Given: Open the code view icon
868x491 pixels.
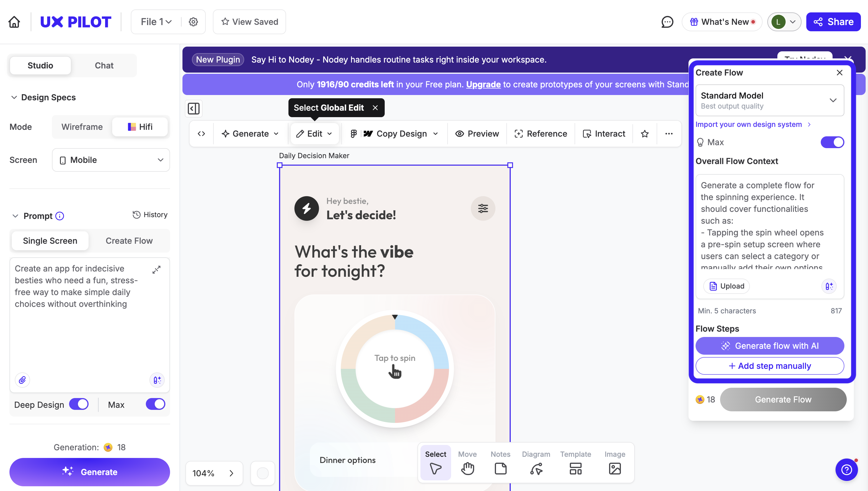Looking at the screenshot, I should point(201,134).
